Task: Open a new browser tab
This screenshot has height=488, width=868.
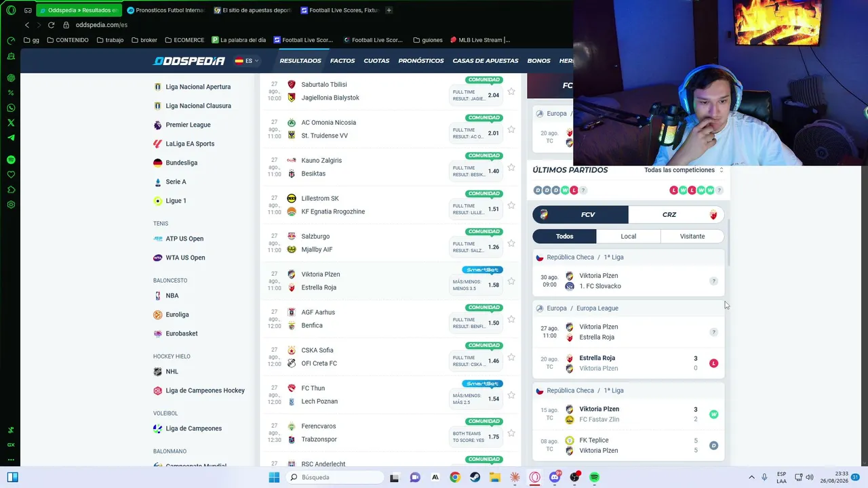Action: click(389, 10)
